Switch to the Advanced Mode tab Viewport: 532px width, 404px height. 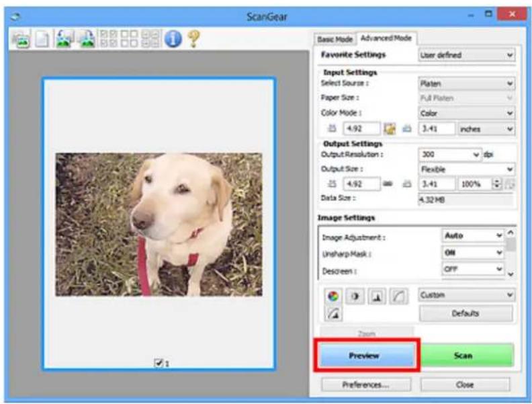click(386, 38)
